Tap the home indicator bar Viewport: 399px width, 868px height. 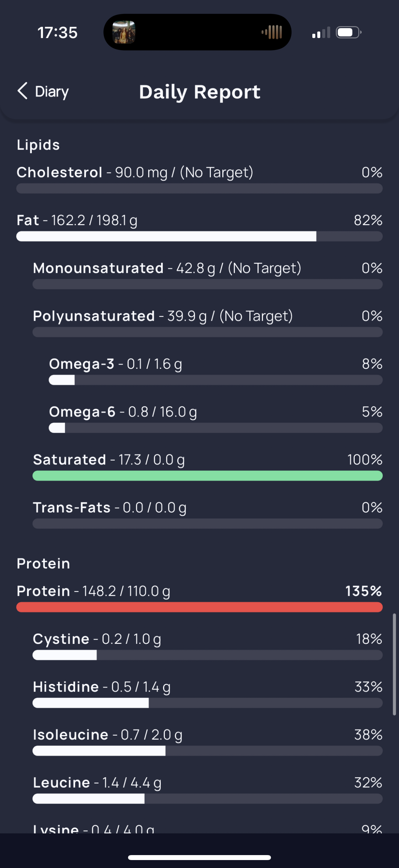tap(199, 857)
